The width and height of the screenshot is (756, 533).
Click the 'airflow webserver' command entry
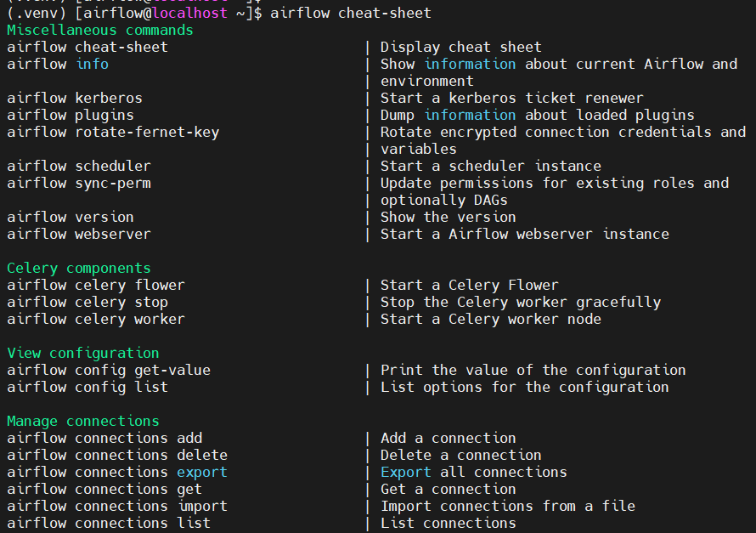pos(77,234)
